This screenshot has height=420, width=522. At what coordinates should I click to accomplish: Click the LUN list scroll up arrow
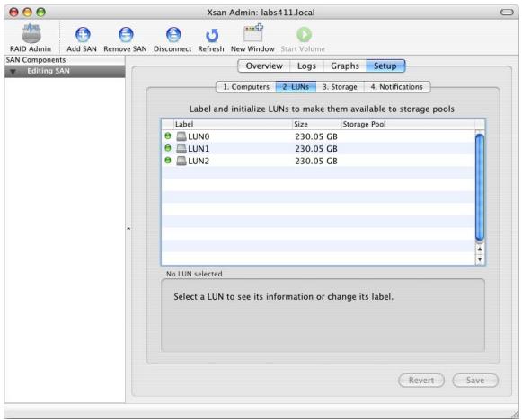coord(480,249)
